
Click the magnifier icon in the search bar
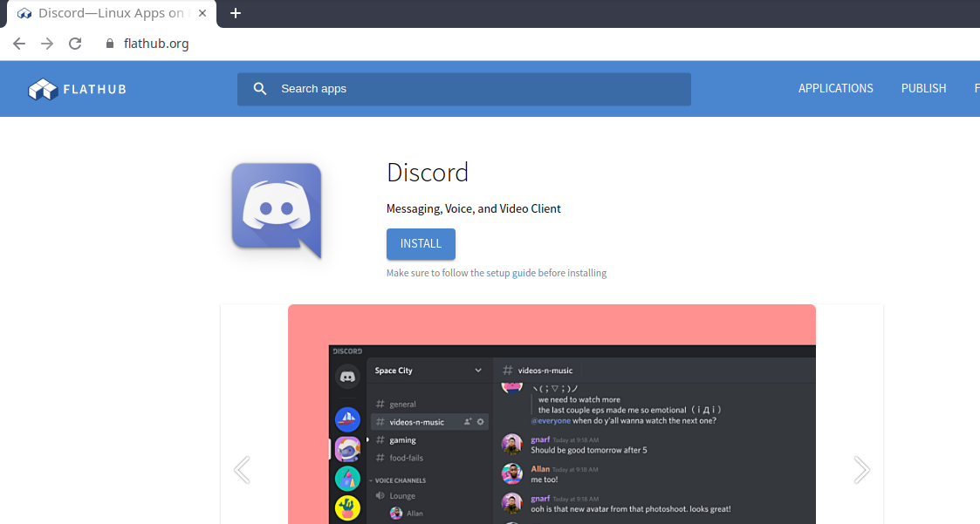coord(259,88)
